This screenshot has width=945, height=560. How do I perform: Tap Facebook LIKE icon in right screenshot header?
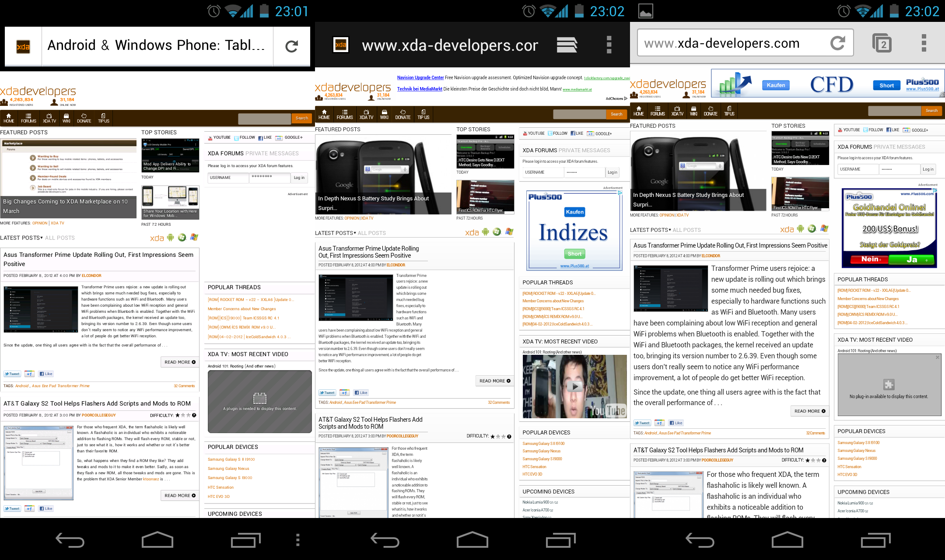point(892,130)
